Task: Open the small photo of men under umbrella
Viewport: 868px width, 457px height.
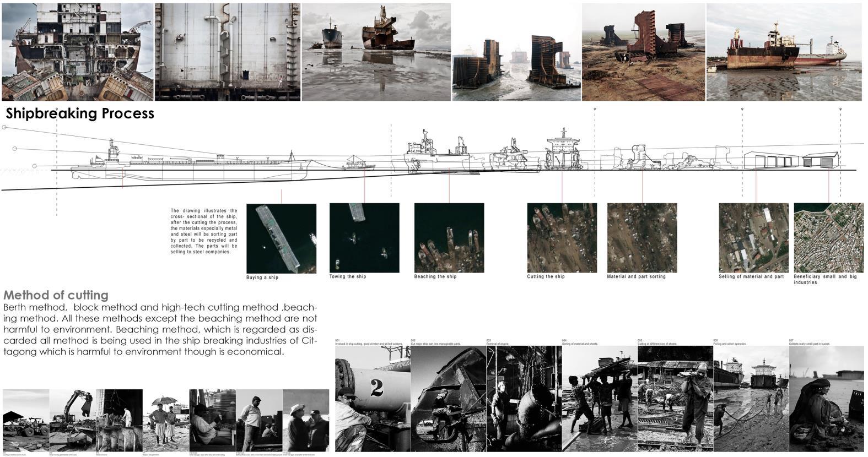Action: (166, 421)
